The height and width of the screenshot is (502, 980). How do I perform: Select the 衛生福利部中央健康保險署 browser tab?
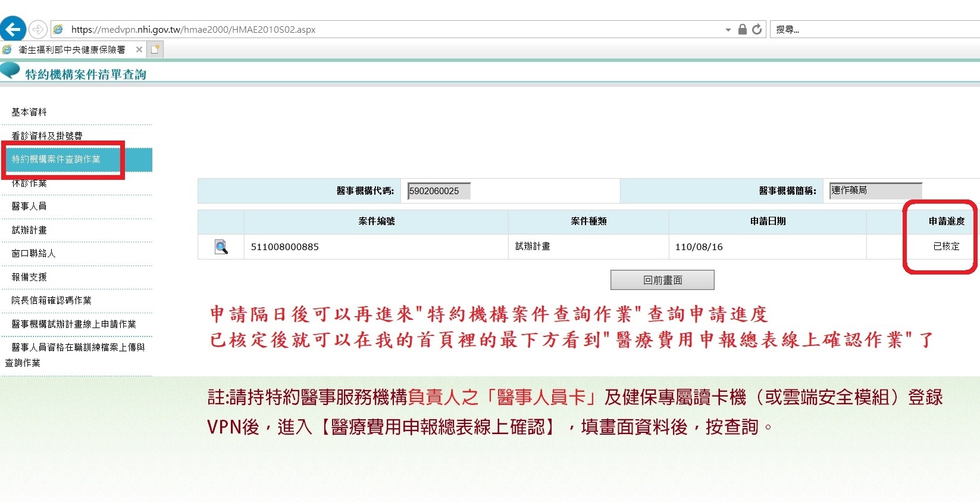coord(71,49)
